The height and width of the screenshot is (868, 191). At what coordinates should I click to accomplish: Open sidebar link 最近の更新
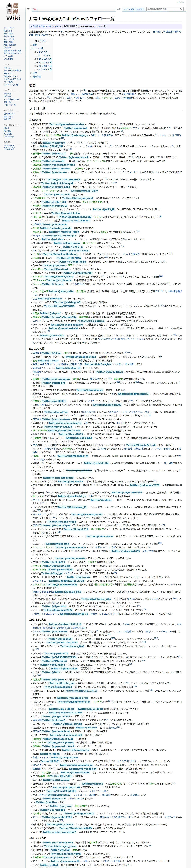click(8, 31)
